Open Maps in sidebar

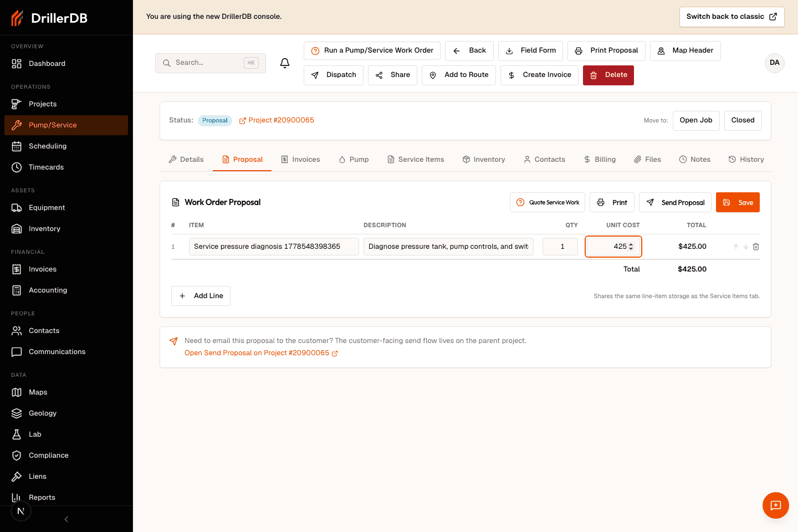[66, 392]
